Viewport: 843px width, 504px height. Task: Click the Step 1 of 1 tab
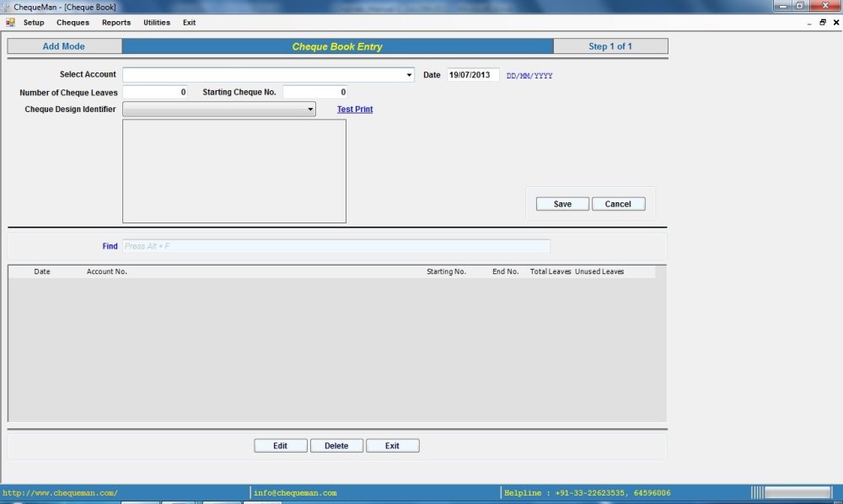[x=611, y=46]
